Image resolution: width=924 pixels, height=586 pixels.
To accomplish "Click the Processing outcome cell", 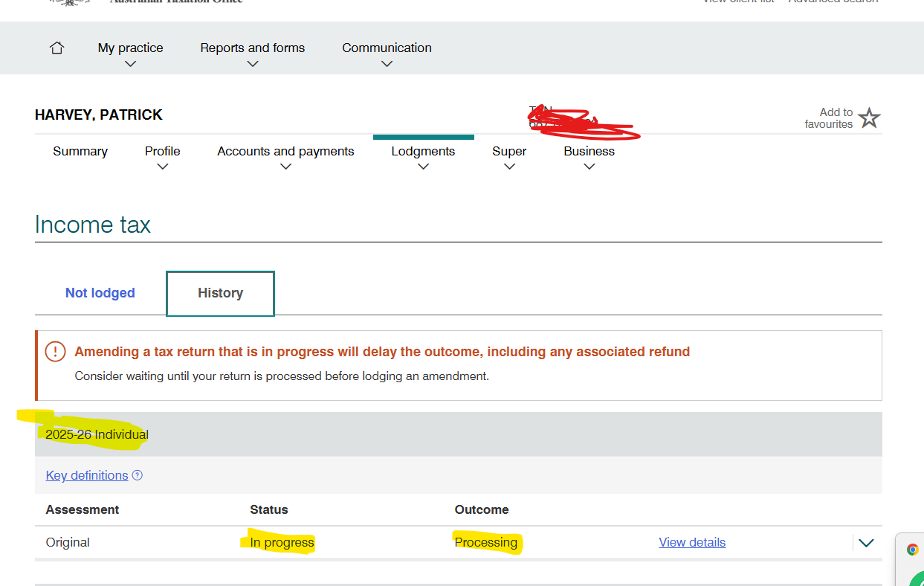I will (x=486, y=542).
